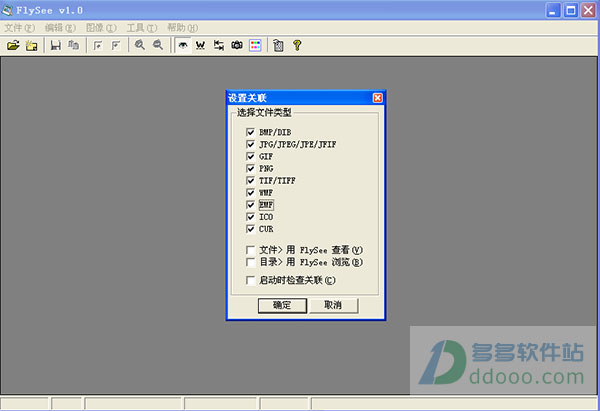
Task: Uncheck the JPG/JPEG/JPE/JFIF checkbox
Action: 251,145
